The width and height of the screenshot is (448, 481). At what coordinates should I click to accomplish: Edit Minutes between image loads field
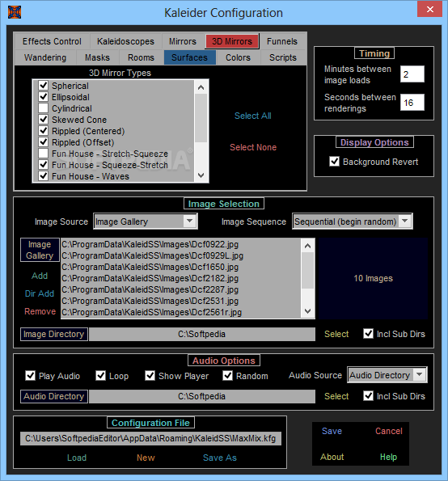(412, 74)
